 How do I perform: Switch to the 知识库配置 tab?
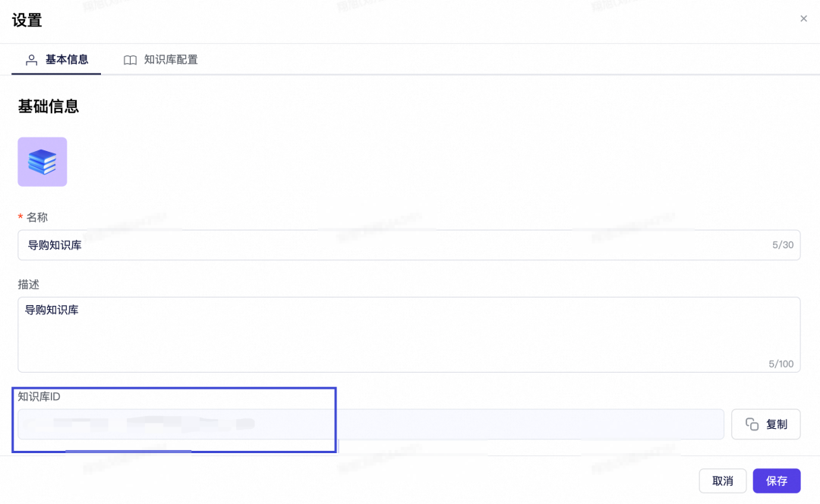click(x=170, y=59)
